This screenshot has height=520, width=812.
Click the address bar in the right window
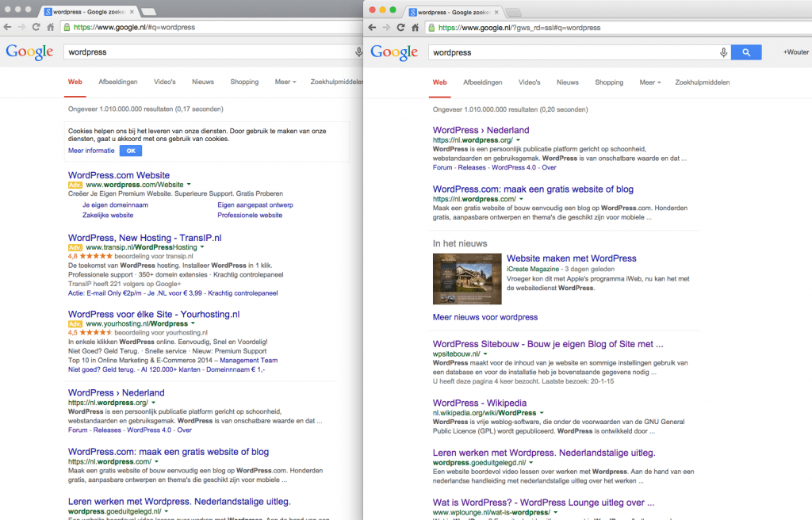pos(619,28)
